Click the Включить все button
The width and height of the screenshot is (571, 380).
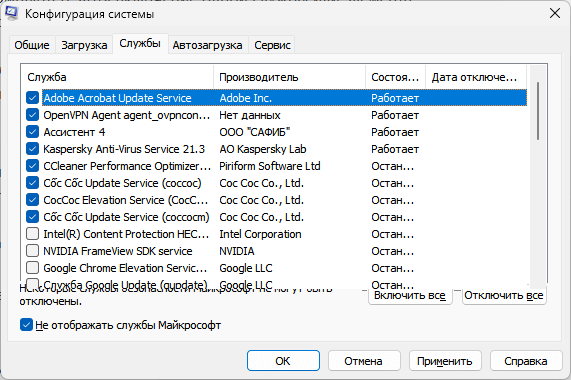(410, 296)
